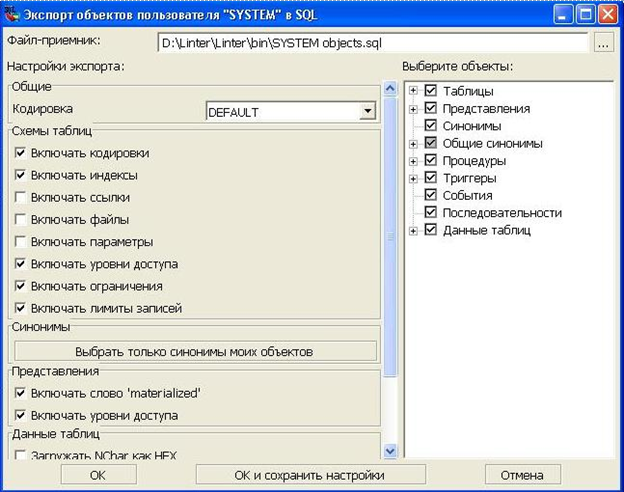Uncheck the Таблицы object checkbox
The height and width of the screenshot is (492, 624).
pyautogui.click(x=431, y=90)
